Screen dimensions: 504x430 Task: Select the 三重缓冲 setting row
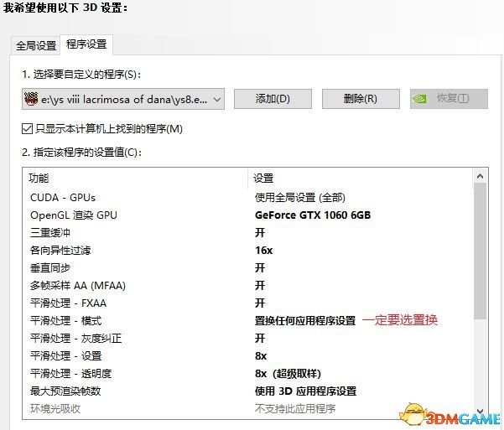48,232
